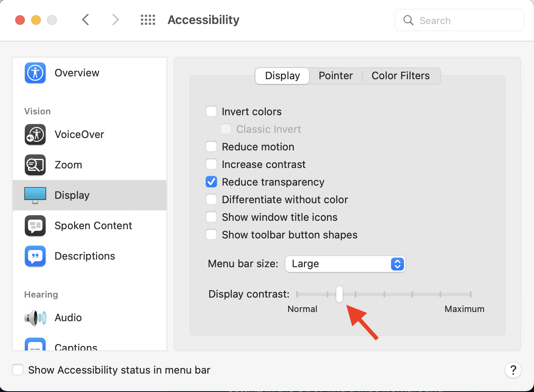Viewport: 534px width, 392px height.
Task: Open the Menu bar size dropdown
Action: (x=345, y=264)
